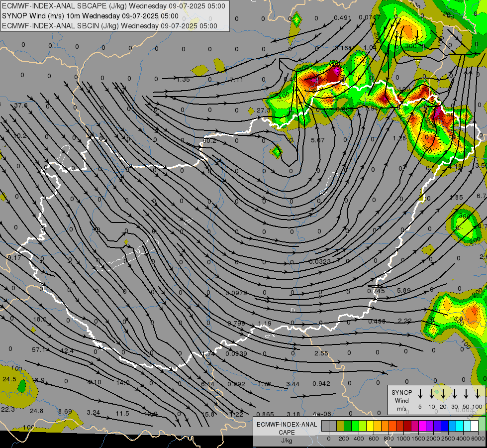Click the 37.6 value on the map
Image resolution: width=487 pixels, height=448 pixels.
(21, 106)
